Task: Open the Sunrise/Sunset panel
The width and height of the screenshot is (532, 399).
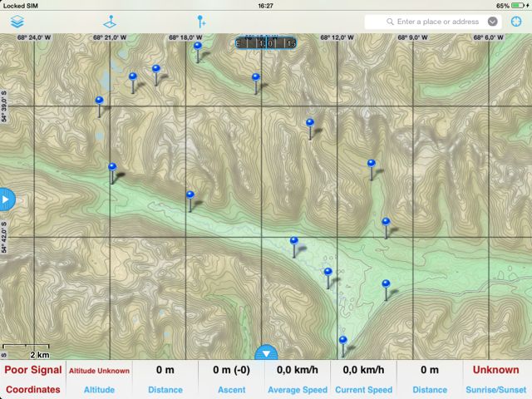Action: 495,379
